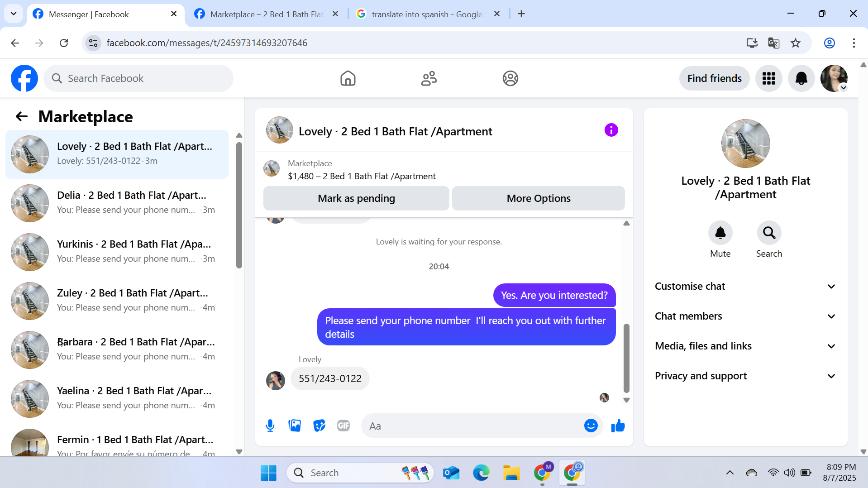Open the tab search dropdown arrow
Screen dimensions: 868x488
point(14,14)
